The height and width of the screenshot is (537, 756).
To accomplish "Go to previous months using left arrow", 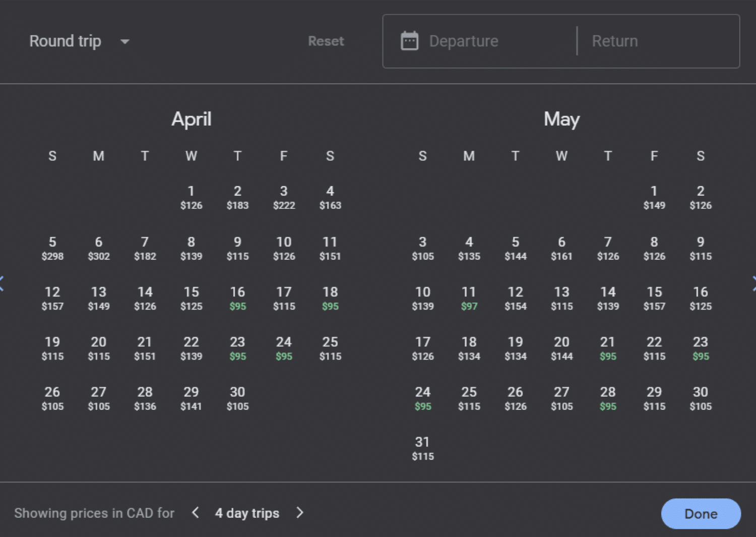I will point(2,284).
